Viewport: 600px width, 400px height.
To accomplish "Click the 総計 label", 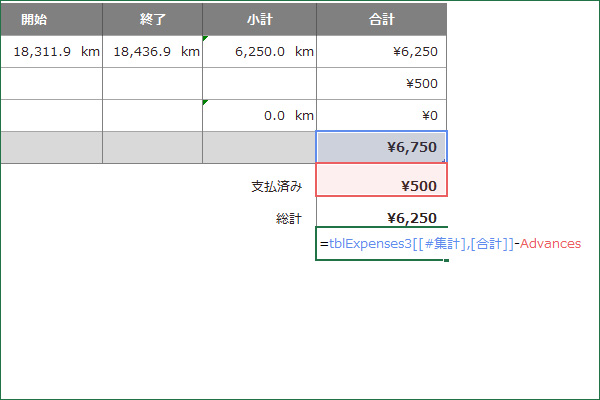I will [x=289, y=219].
